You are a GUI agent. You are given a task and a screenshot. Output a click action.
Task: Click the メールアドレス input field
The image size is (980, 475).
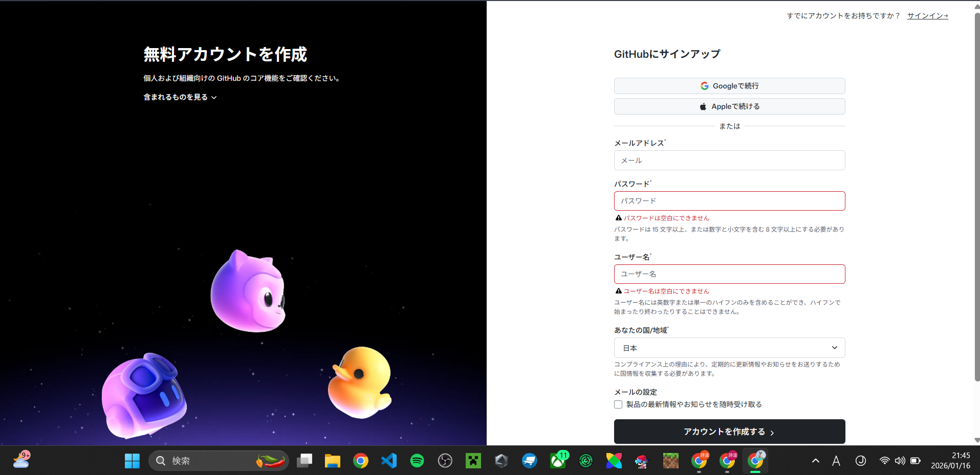pos(729,160)
